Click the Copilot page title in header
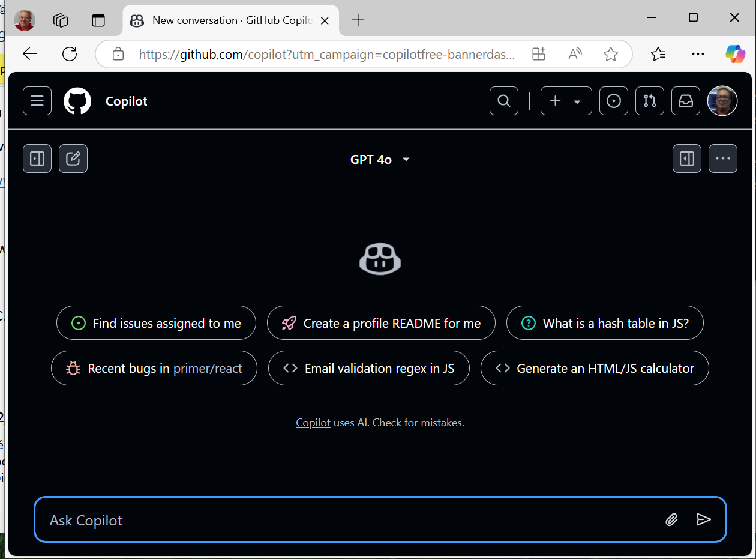This screenshot has width=756, height=559. point(126,101)
